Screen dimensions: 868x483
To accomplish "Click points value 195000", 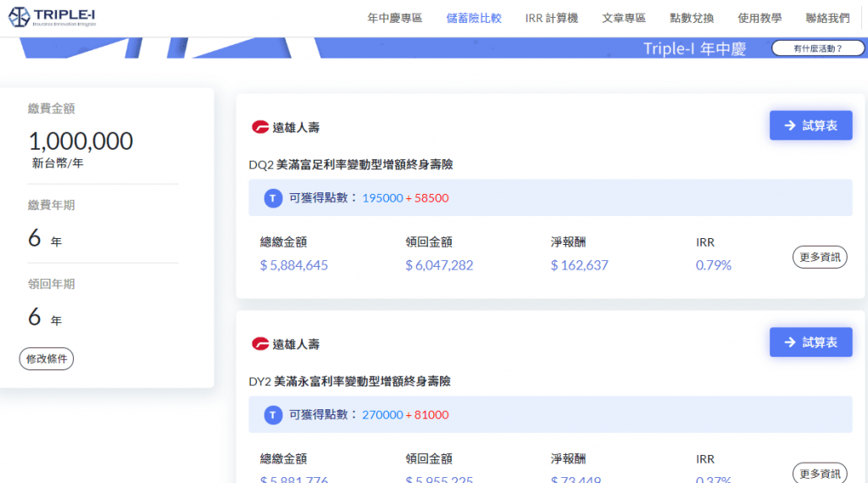I will (382, 198).
